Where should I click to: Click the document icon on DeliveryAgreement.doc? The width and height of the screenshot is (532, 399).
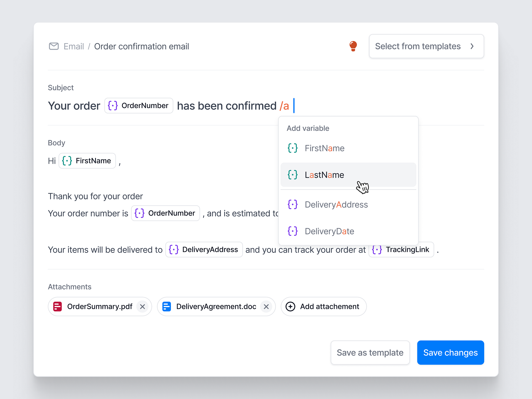tap(167, 307)
